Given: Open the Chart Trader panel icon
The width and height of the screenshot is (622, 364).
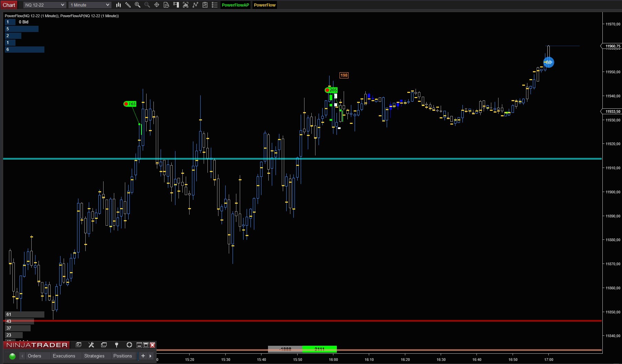Looking at the screenshot, I should coord(176,5).
